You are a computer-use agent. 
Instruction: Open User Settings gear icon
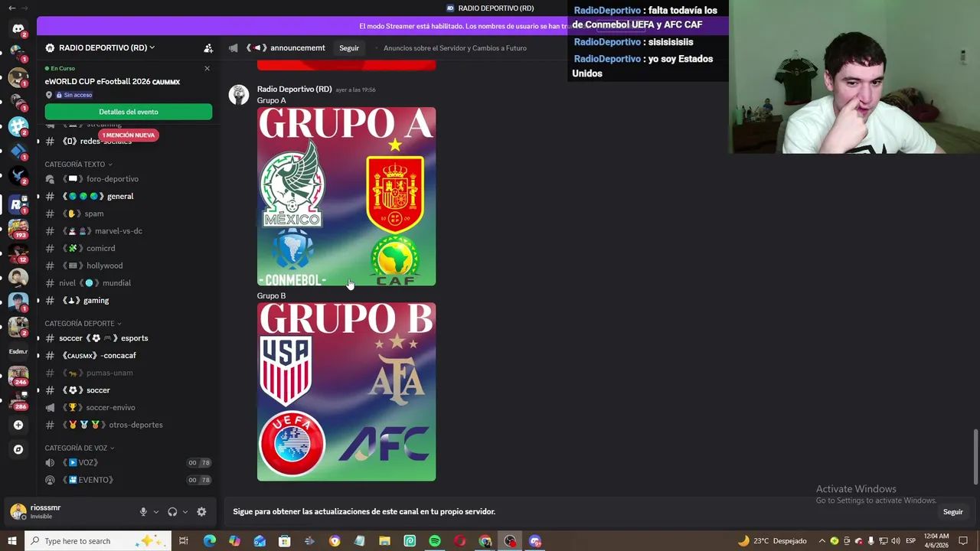(x=201, y=512)
